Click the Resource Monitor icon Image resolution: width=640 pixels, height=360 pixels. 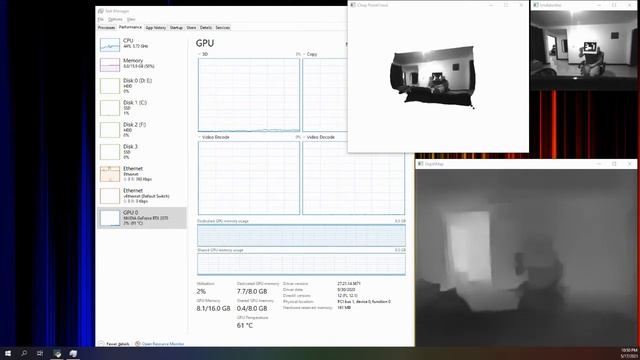(x=138, y=344)
